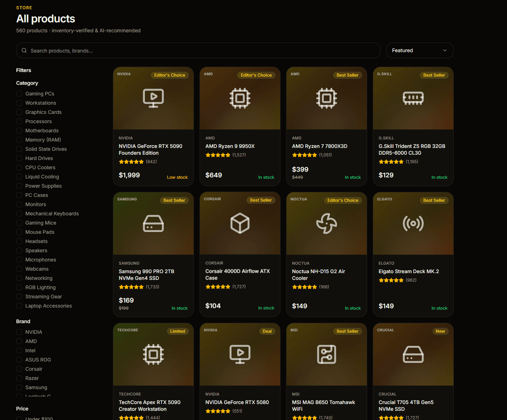Open NVIDIA GeForce RTX 5090 Founders Edition title
507x420 pixels.
point(151,150)
